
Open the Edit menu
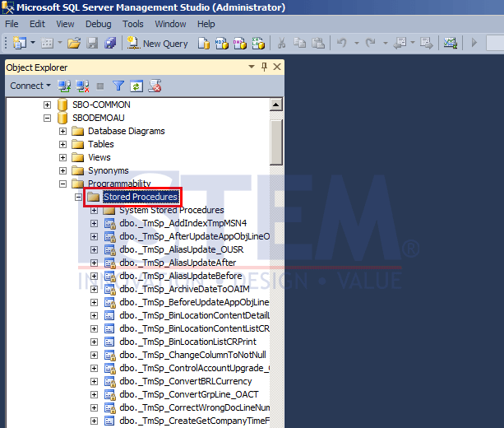pos(37,24)
